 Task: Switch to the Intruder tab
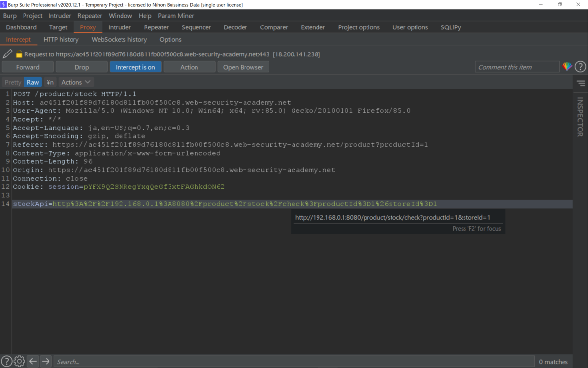coord(120,27)
